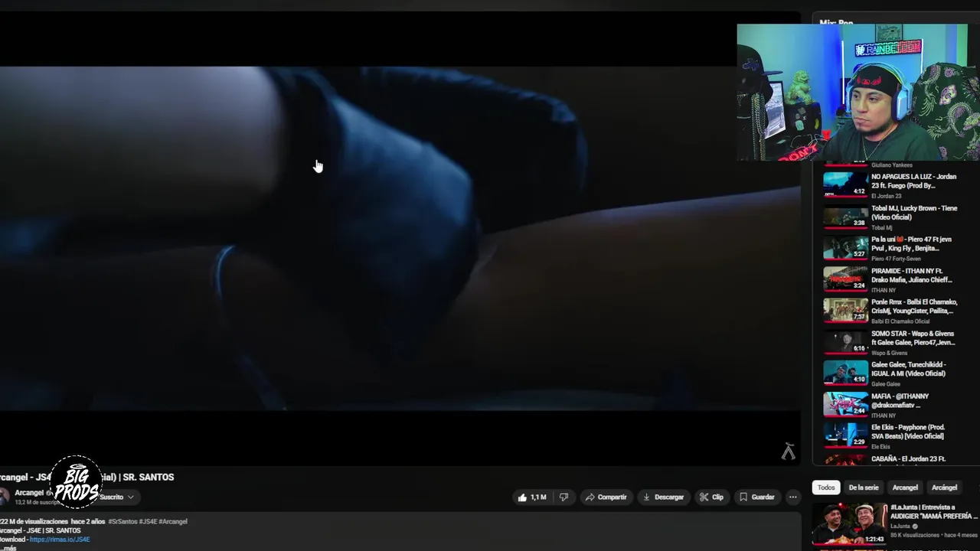Image resolution: width=980 pixels, height=551 pixels.
Task: Play Galee Galee IGUAL A MI thumbnail
Action: pos(845,373)
